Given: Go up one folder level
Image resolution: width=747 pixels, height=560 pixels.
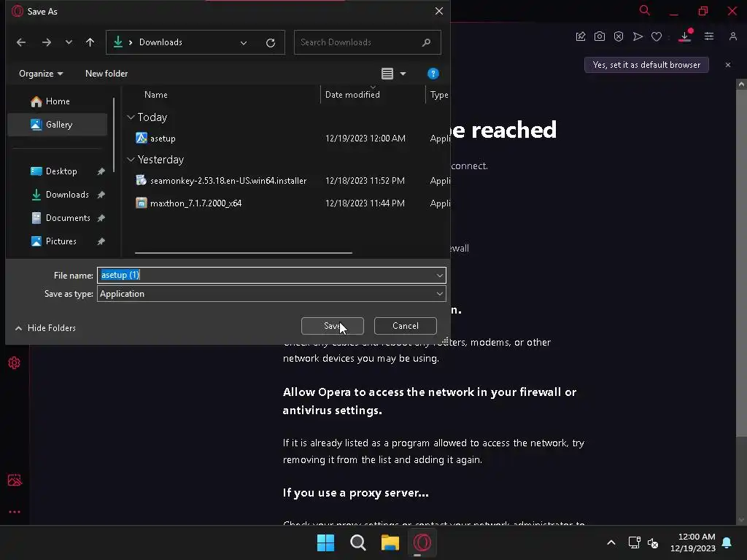Looking at the screenshot, I should tap(90, 42).
